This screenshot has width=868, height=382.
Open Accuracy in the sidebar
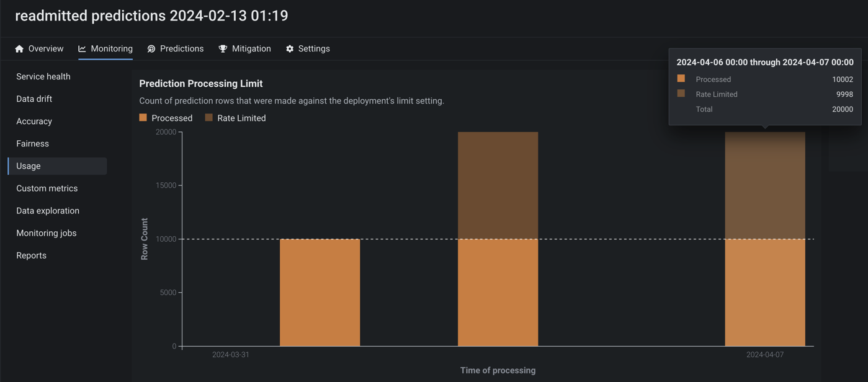pos(34,122)
